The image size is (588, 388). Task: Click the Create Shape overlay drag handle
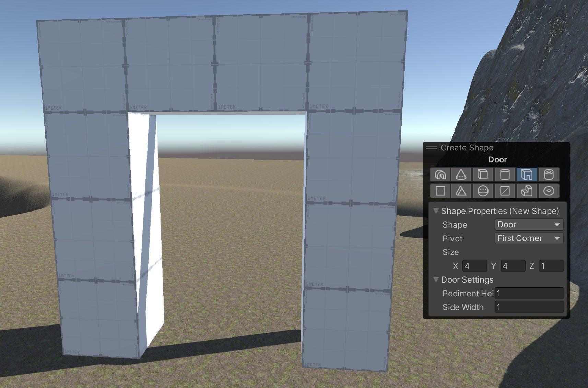point(431,148)
